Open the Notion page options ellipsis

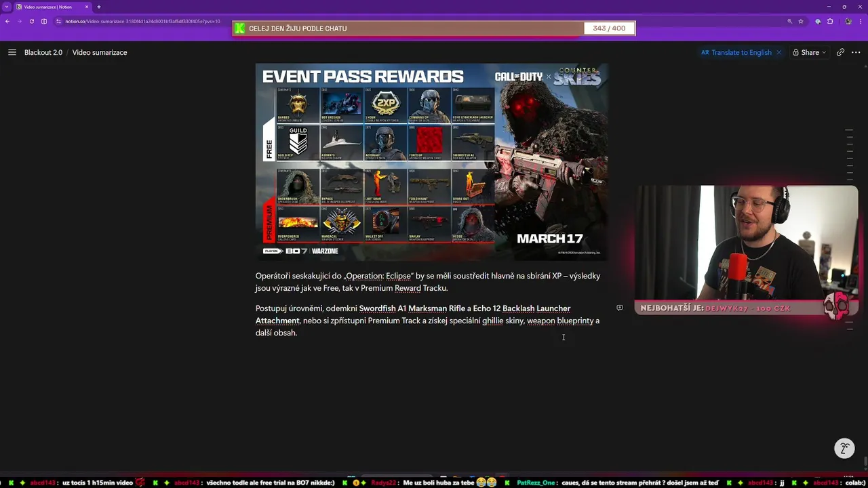pos(856,52)
